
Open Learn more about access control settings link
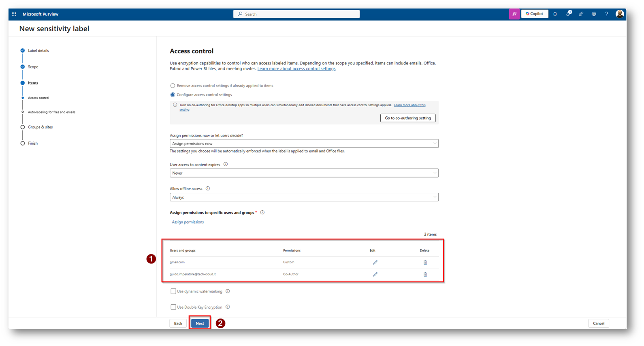pos(296,69)
